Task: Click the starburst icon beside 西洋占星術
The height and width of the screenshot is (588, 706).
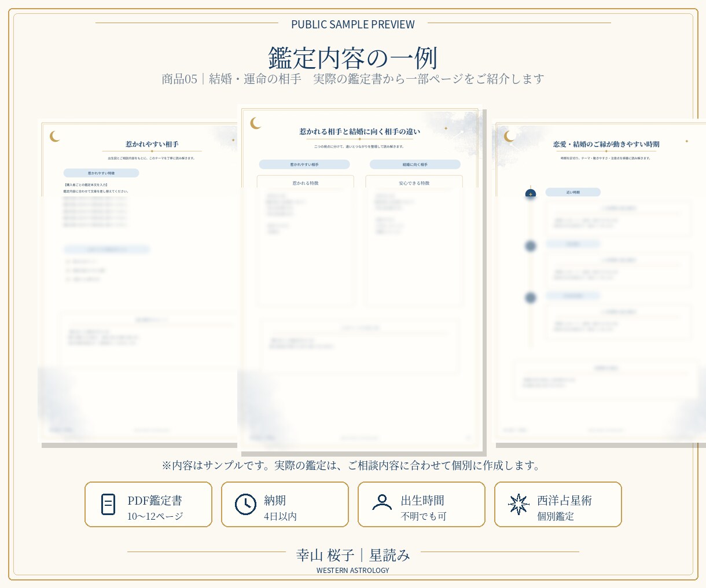Action: point(519,504)
